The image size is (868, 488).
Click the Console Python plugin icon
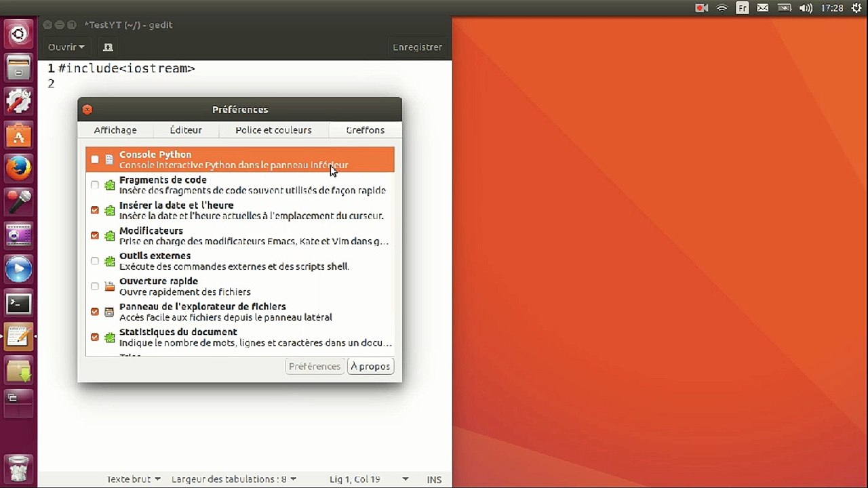(109, 160)
